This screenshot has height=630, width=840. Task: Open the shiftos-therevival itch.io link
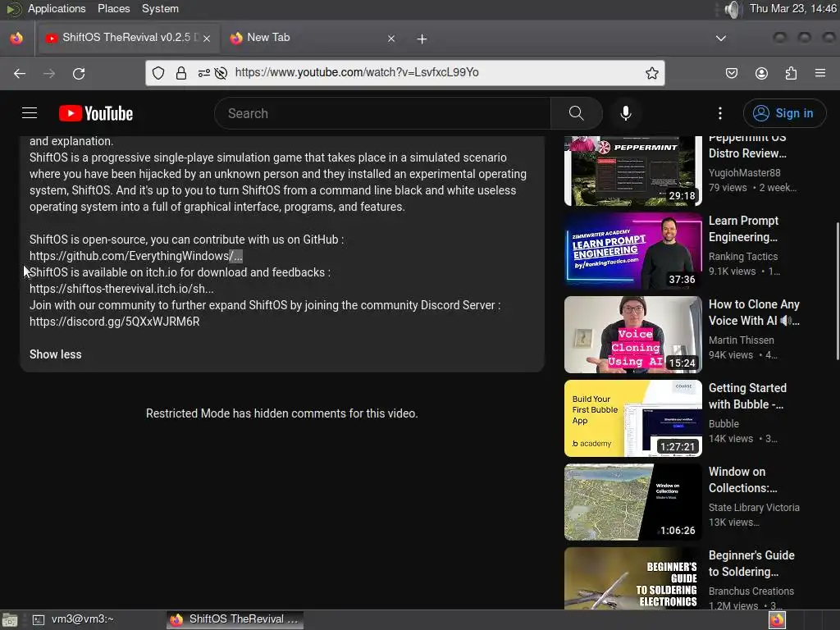tap(121, 289)
